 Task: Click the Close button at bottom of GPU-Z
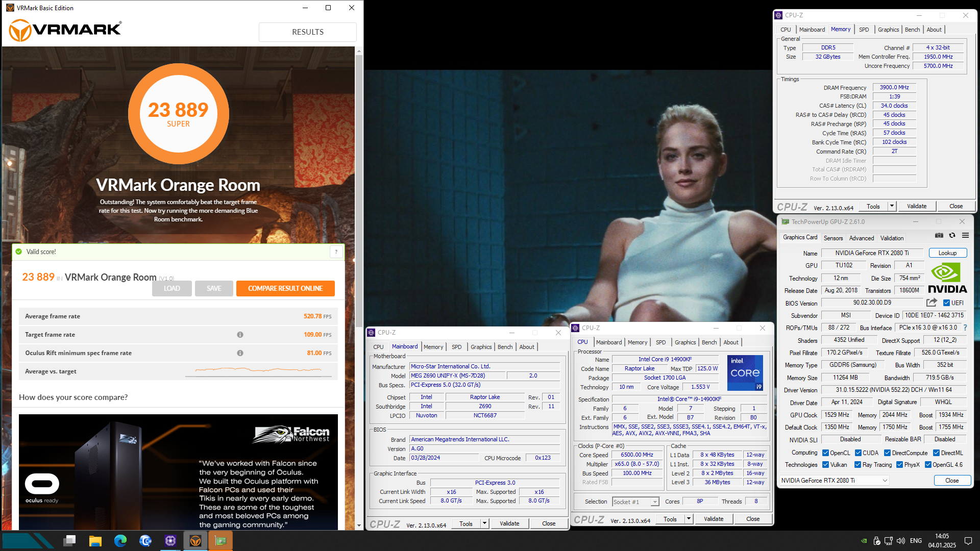tap(952, 481)
